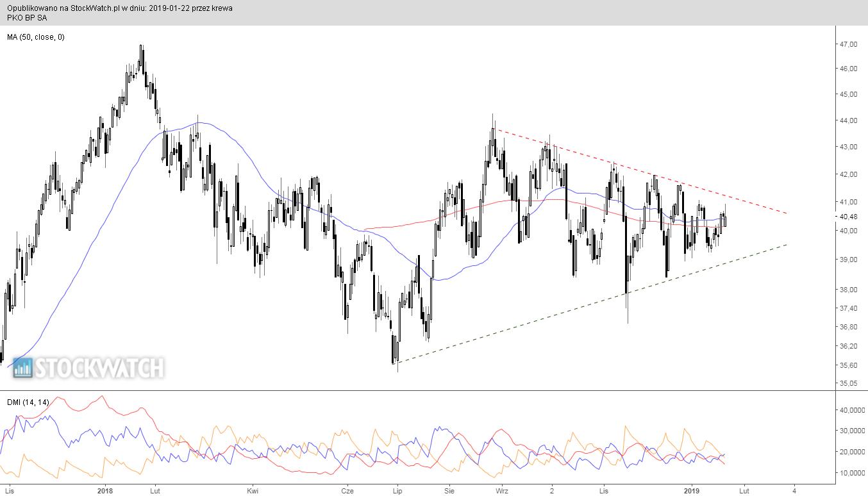Click the 43,00 price axis label
Screen dimensions: 868x496
[x=848, y=147]
